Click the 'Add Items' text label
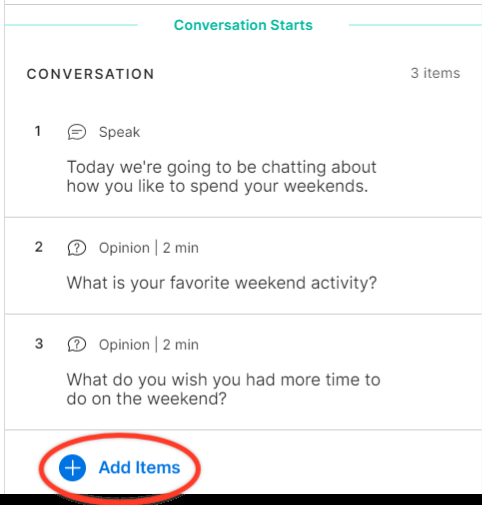This screenshot has width=482, height=505. pyautogui.click(x=140, y=468)
